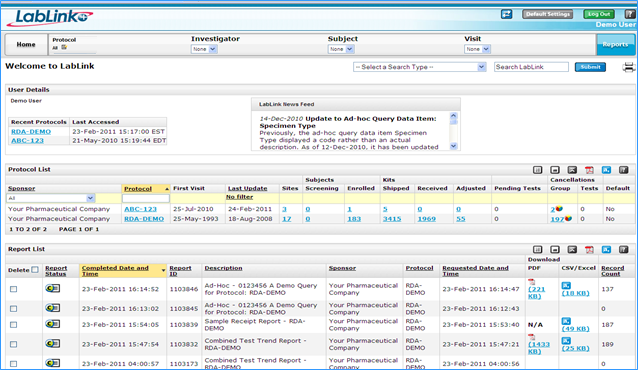Click status icon for report 1103832
The image size is (638, 370).
(x=52, y=344)
